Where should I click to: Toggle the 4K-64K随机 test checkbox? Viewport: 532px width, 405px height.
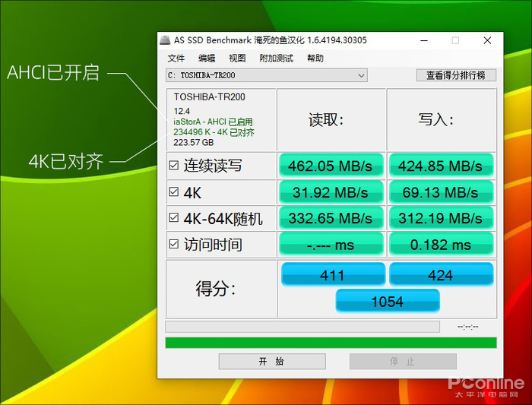coord(174,219)
